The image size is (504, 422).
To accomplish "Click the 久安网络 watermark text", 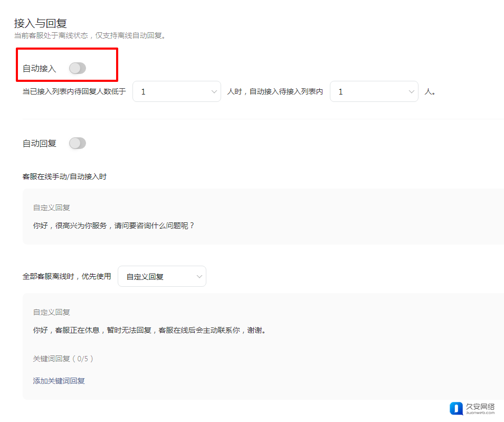I will click(x=480, y=407).
